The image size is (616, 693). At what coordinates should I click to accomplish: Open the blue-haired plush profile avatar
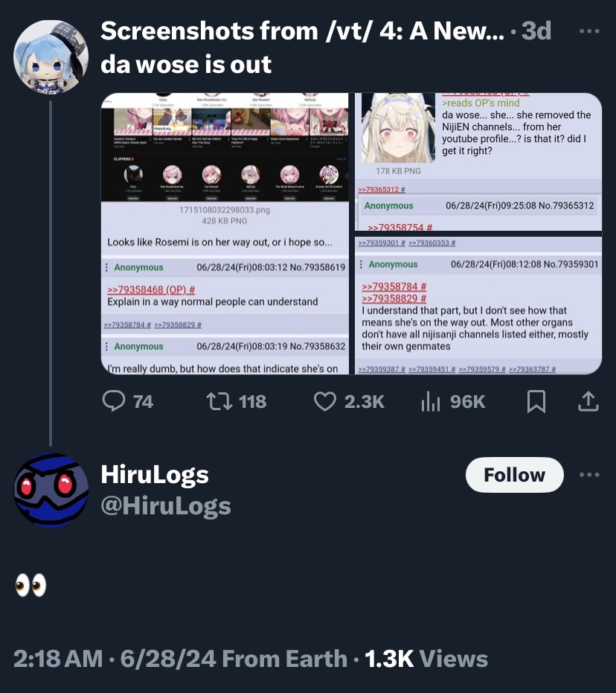(x=51, y=57)
